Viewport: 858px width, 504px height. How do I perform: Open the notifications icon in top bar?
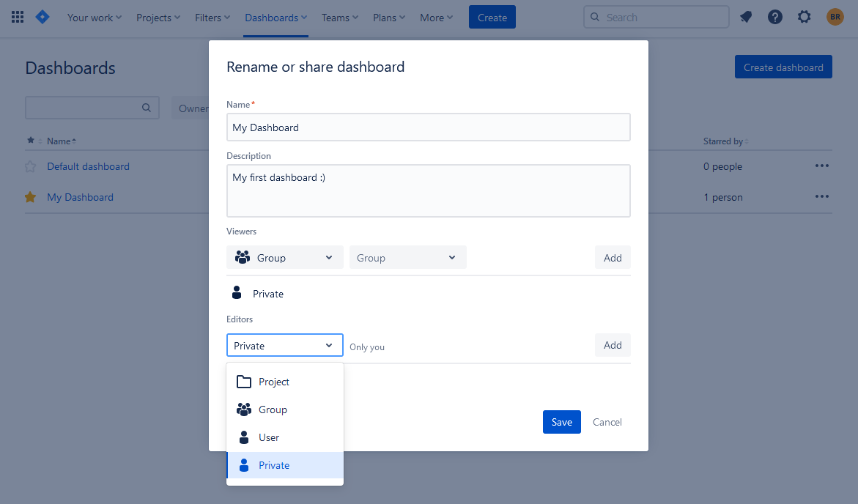click(746, 18)
